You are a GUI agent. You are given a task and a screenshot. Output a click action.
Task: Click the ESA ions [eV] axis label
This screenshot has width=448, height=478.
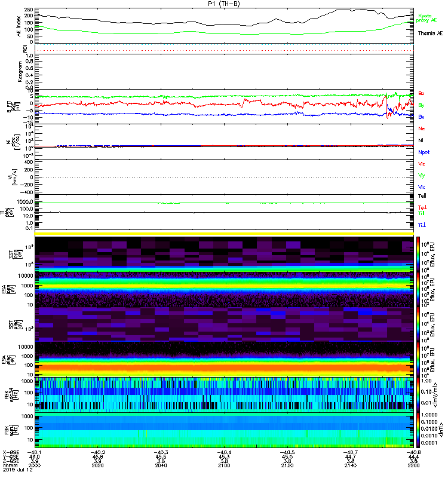coord(8,289)
